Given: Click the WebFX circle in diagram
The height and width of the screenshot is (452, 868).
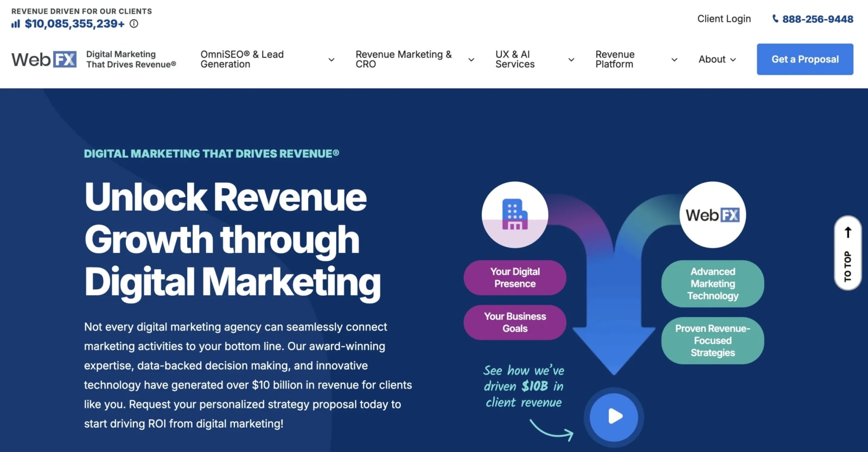Looking at the screenshot, I should [x=713, y=214].
